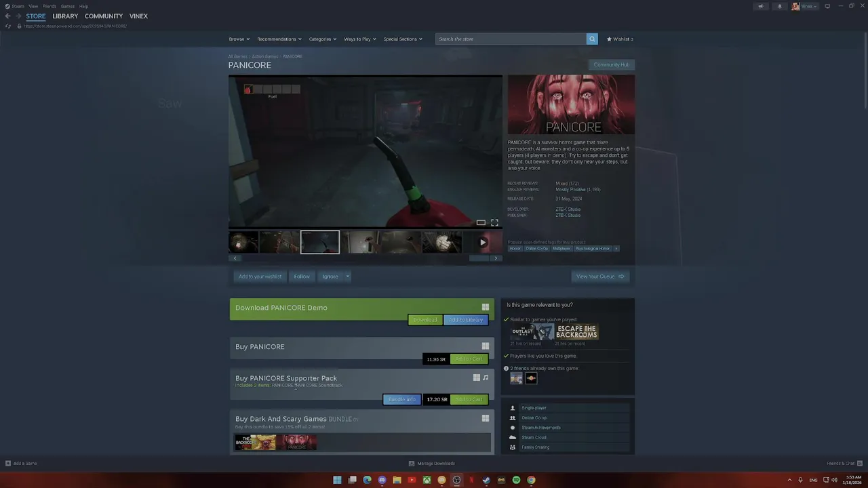Open the Steam announcements megaphone icon

[x=760, y=6]
